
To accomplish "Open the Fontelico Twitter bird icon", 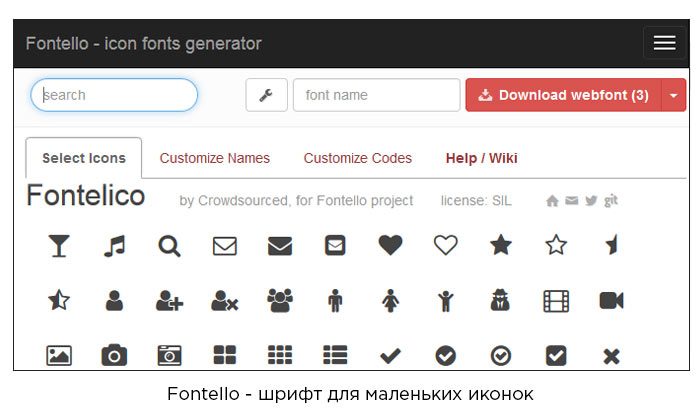I will pyautogui.click(x=591, y=201).
